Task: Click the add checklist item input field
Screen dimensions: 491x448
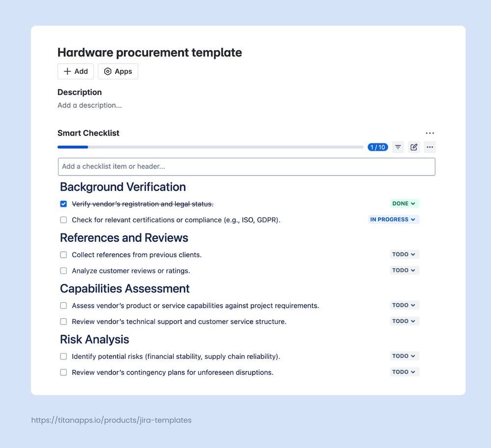Action: click(246, 166)
